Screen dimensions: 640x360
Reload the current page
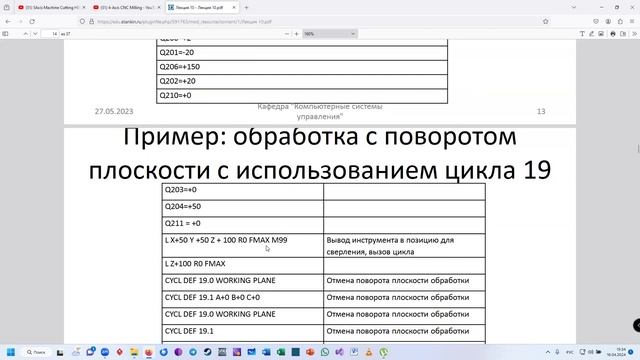tap(32, 21)
